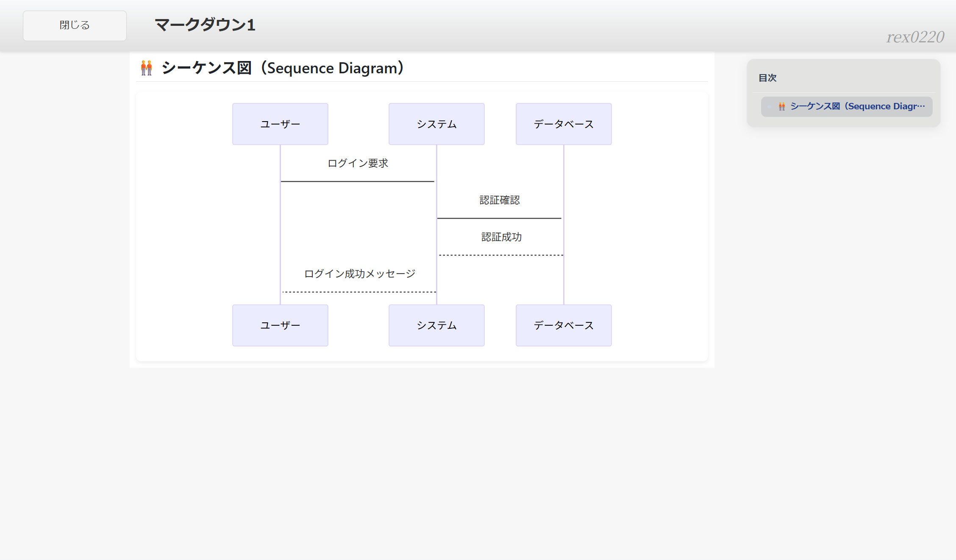Viewport: 956px width, 560px height.
Task: Select the top データベース participant box
Action: click(564, 124)
